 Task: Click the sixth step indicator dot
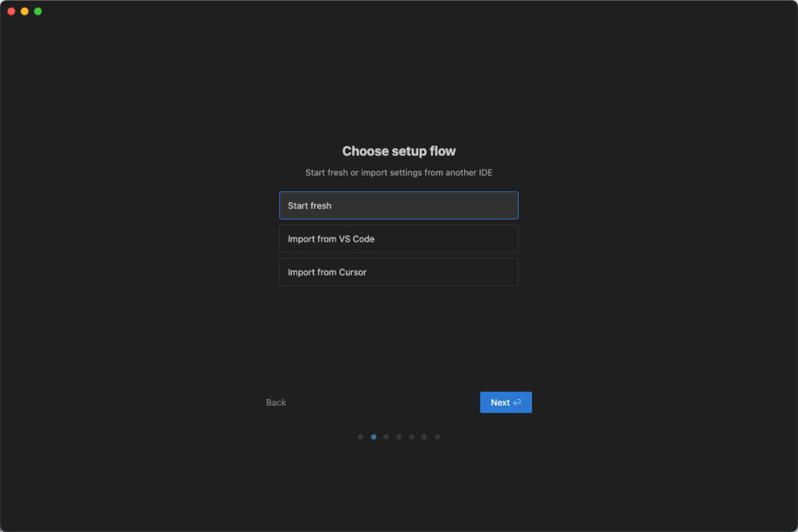424,437
